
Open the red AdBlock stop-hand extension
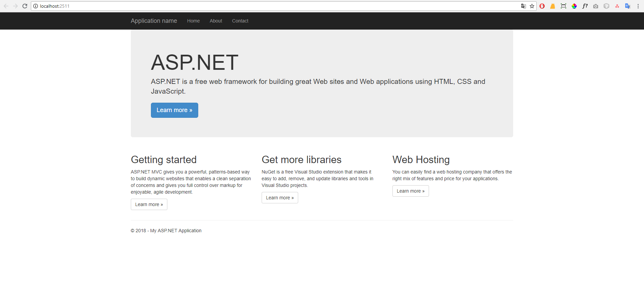pos(542,6)
